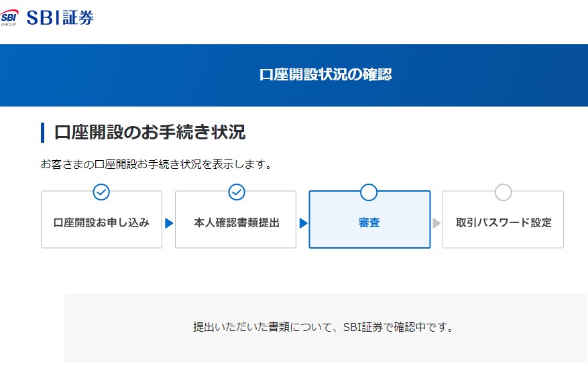Screen dimensions: 588x390
Task: Click the status message about SBI証券で確認中
Action: coord(323,328)
